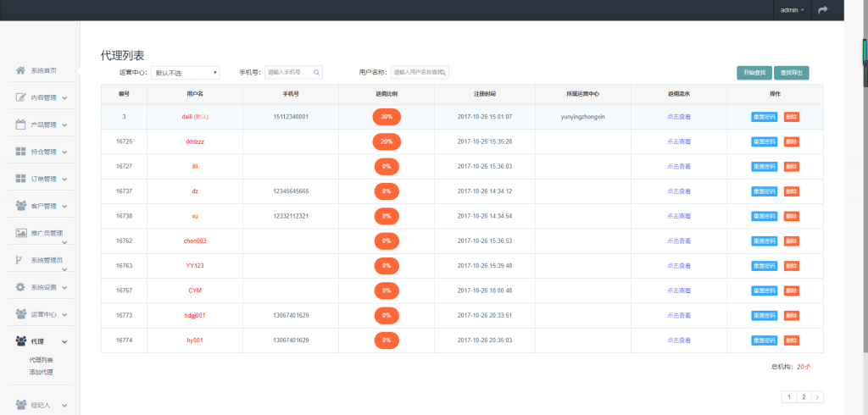Click the 产品管理 calendar icon
The image size is (868, 415).
tap(21, 125)
